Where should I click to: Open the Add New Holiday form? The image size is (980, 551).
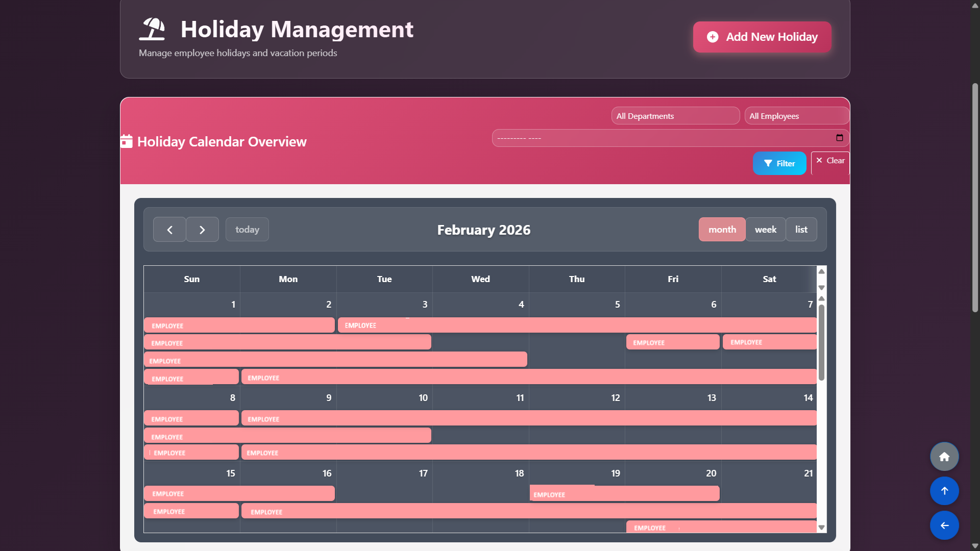762,37
